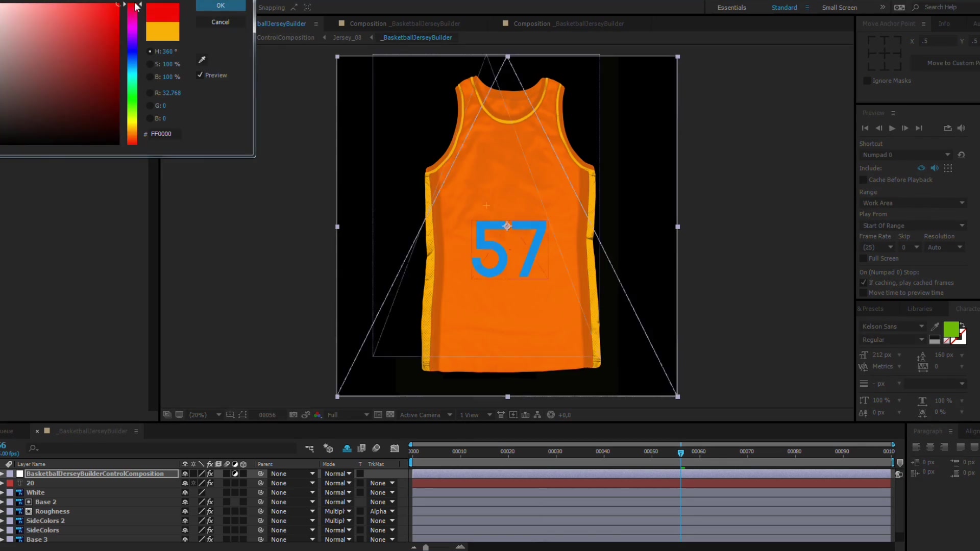980x551 pixels.
Task: Go to the last frame in Preview
Action: coord(919,128)
